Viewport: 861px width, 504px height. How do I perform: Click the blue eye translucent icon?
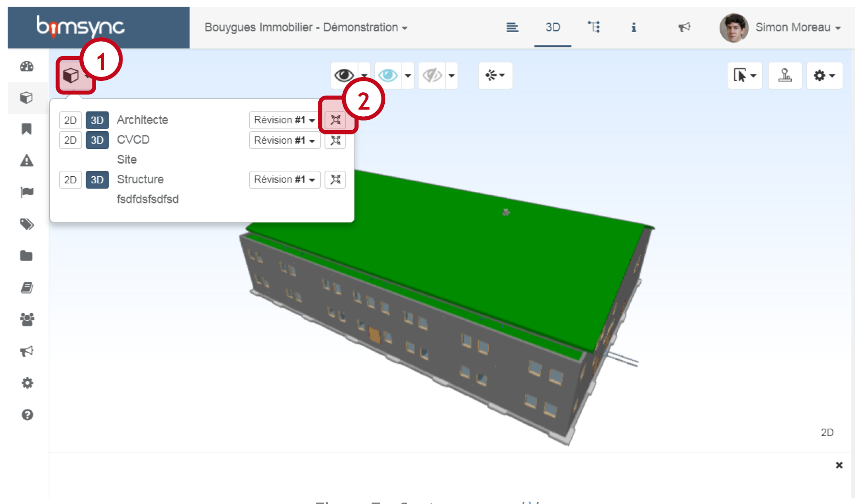(388, 75)
